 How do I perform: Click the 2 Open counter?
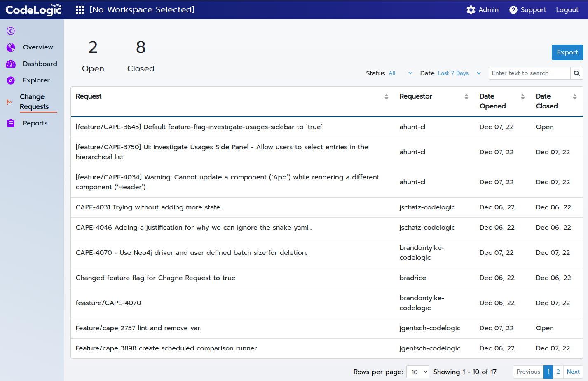[93, 56]
